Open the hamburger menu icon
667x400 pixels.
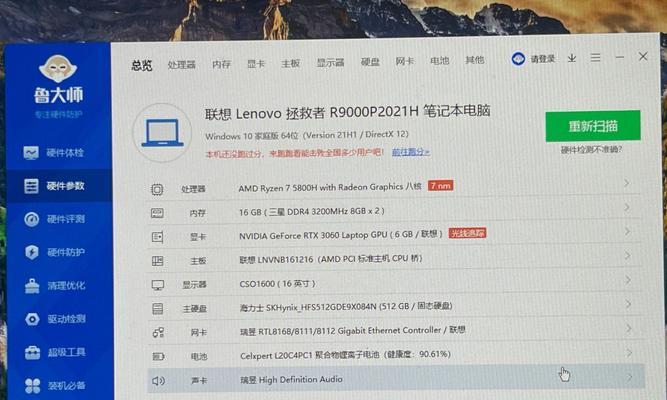point(595,57)
